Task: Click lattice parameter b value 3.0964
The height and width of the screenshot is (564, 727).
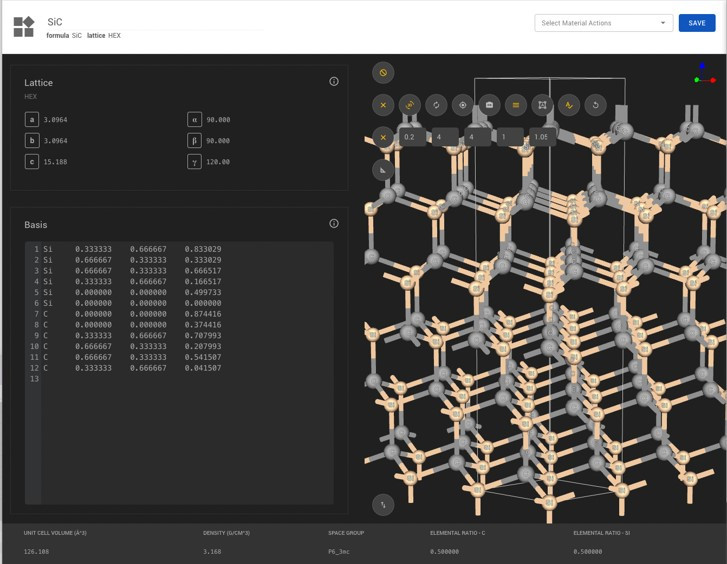Action: coord(55,141)
